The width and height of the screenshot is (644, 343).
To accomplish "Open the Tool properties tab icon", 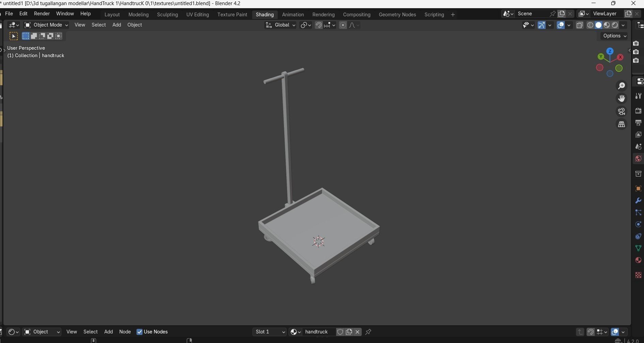I will point(638,96).
